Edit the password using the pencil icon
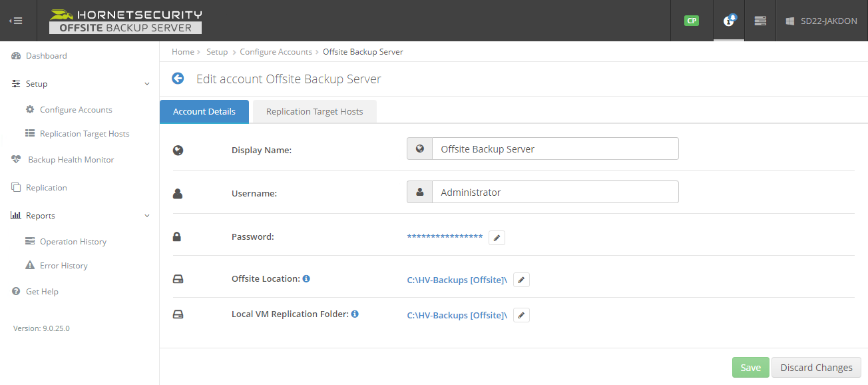The width and height of the screenshot is (868, 385). pyautogui.click(x=497, y=237)
